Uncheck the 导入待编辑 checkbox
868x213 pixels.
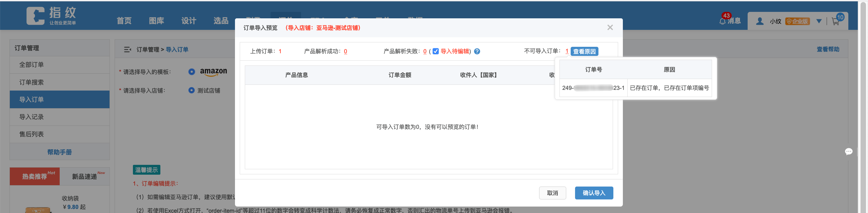coord(436,51)
